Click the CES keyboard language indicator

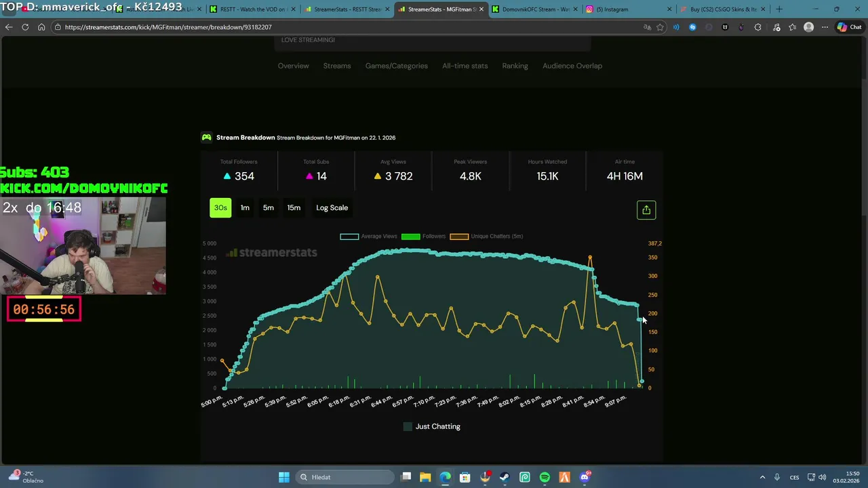coord(794,477)
